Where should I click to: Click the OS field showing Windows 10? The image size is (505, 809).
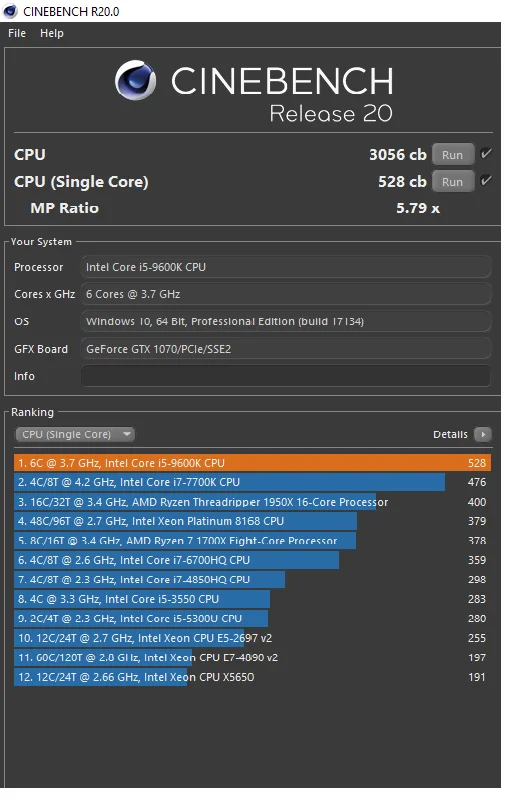click(285, 321)
